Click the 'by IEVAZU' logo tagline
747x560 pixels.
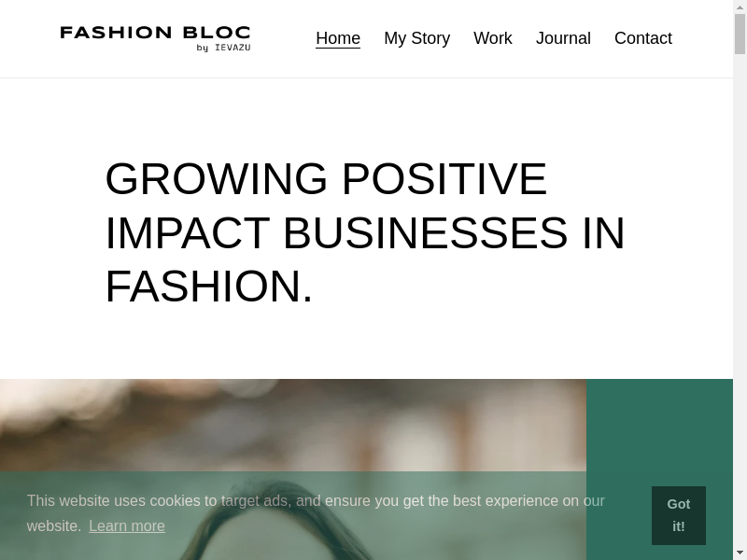tap(223, 48)
